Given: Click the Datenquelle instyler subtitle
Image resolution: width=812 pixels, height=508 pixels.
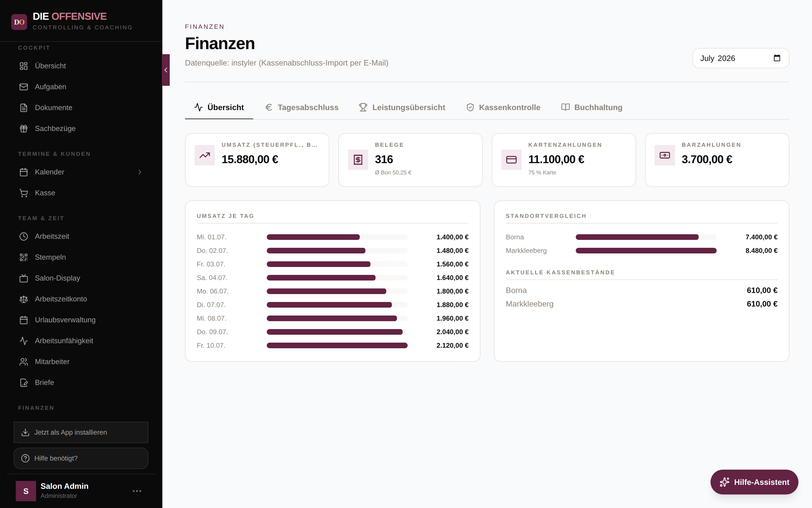Looking at the screenshot, I should [286, 63].
